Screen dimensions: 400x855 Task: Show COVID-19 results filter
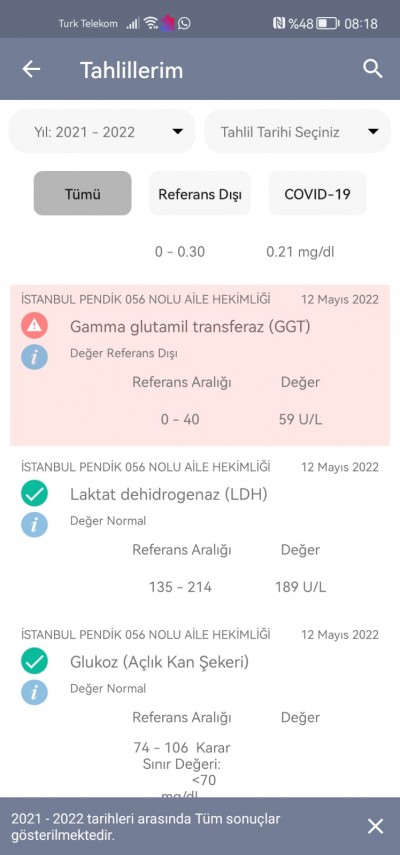(x=317, y=194)
